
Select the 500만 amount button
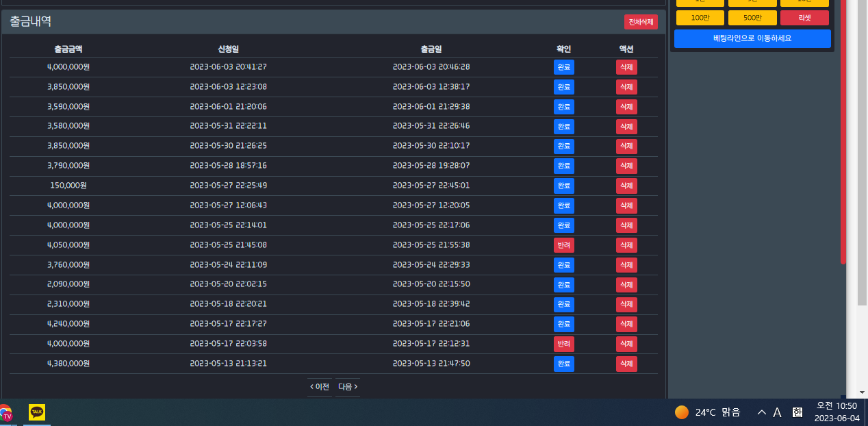click(752, 18)
